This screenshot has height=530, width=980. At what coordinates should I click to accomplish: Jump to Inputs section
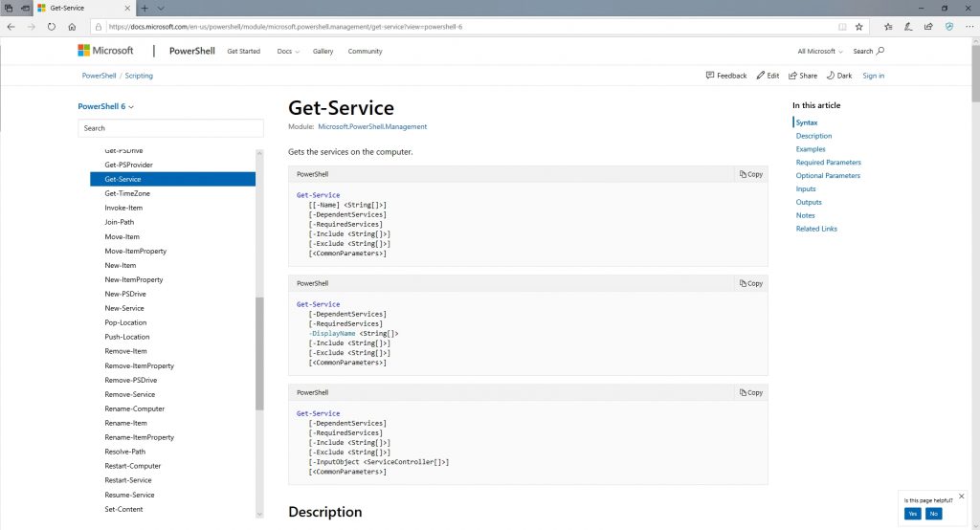(x=806, y=188)
